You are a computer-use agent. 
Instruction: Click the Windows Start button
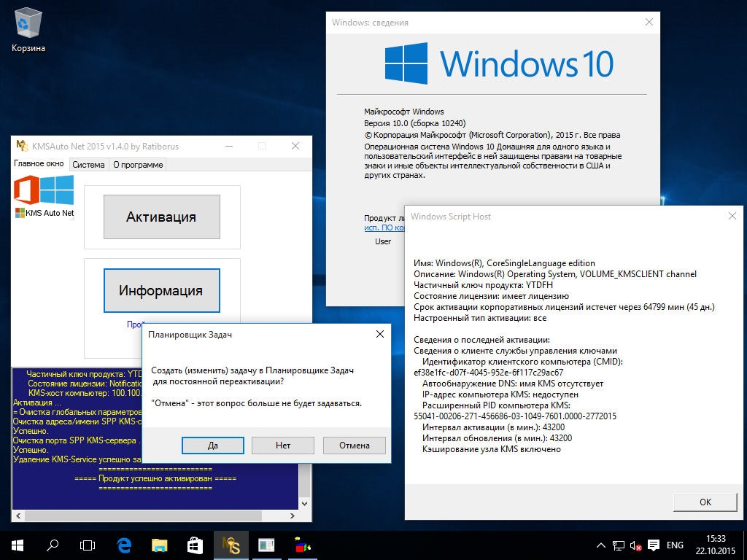pyautogui.click(x=17, y=545)
